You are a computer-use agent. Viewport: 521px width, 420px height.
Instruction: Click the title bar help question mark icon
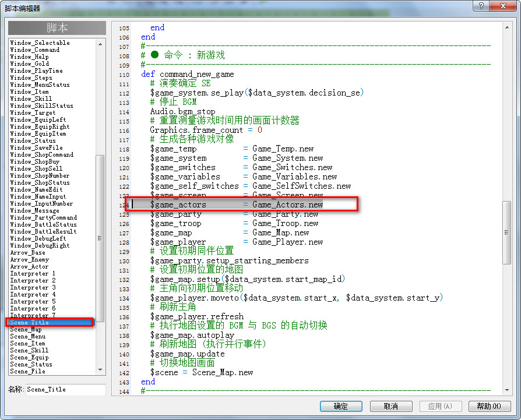pos(481,6)
